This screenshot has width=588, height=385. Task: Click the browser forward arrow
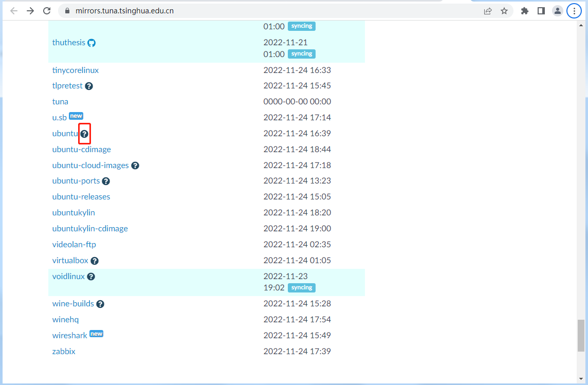point(30,11)
